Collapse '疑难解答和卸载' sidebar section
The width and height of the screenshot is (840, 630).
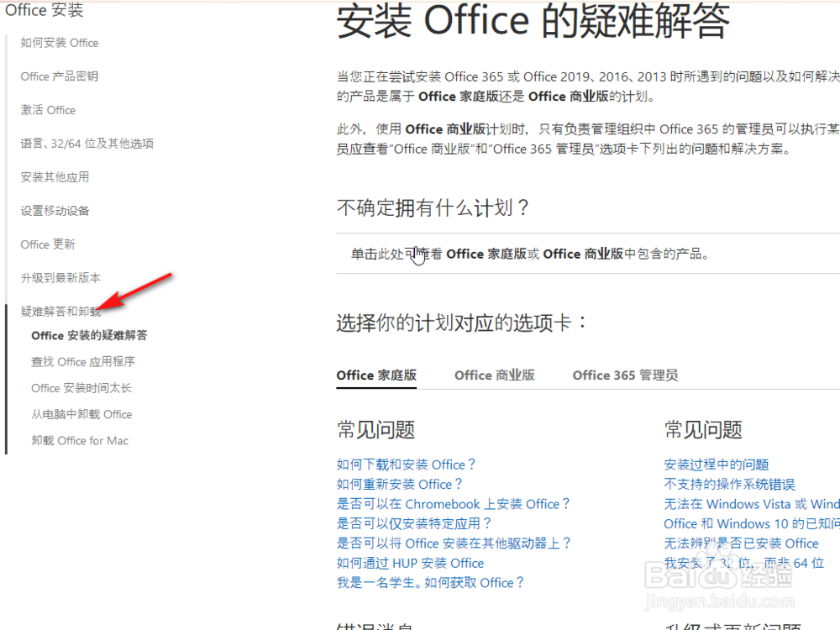point(60,312)
